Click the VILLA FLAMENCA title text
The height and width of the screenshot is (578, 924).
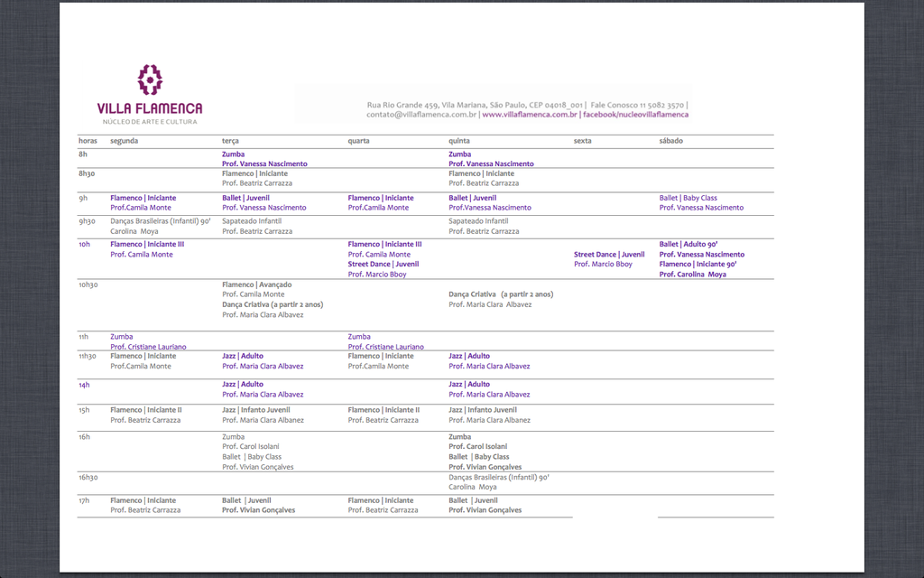[150, 108]
